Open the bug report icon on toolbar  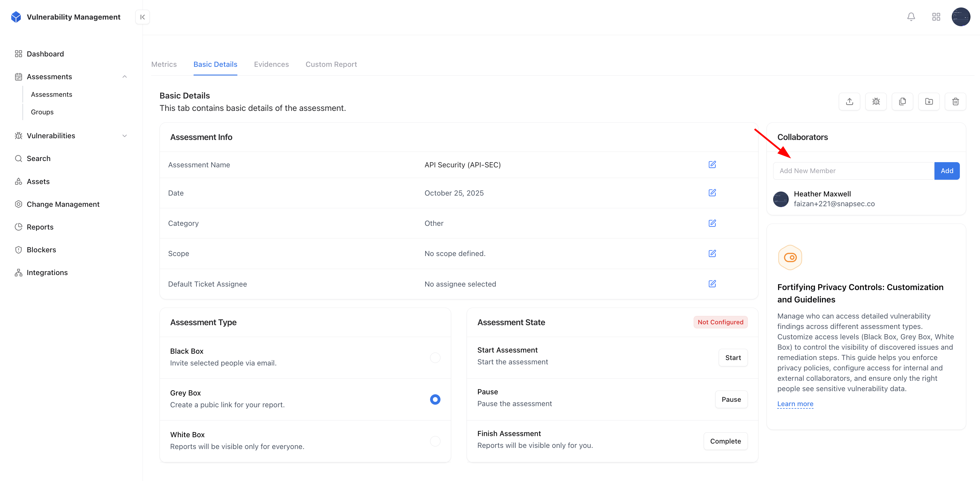coord(876,101)
